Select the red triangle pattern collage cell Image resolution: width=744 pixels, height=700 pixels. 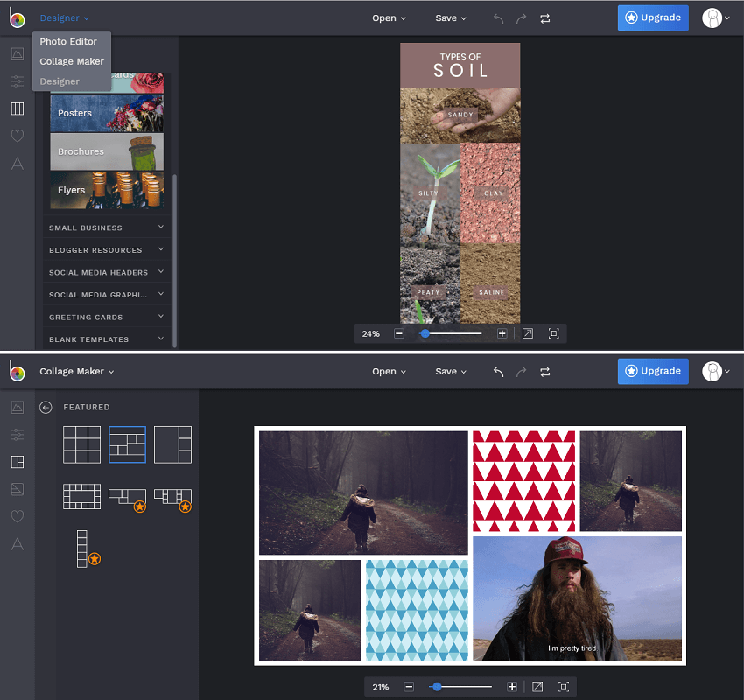click(523, 481)
